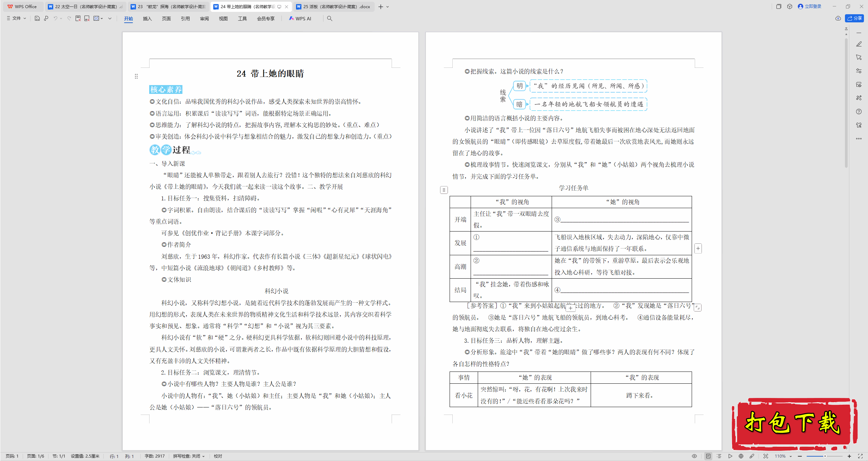This screenshot has width=868, height=461.
Task: Click 立即登录 to sign in
Action: (810, 6)
